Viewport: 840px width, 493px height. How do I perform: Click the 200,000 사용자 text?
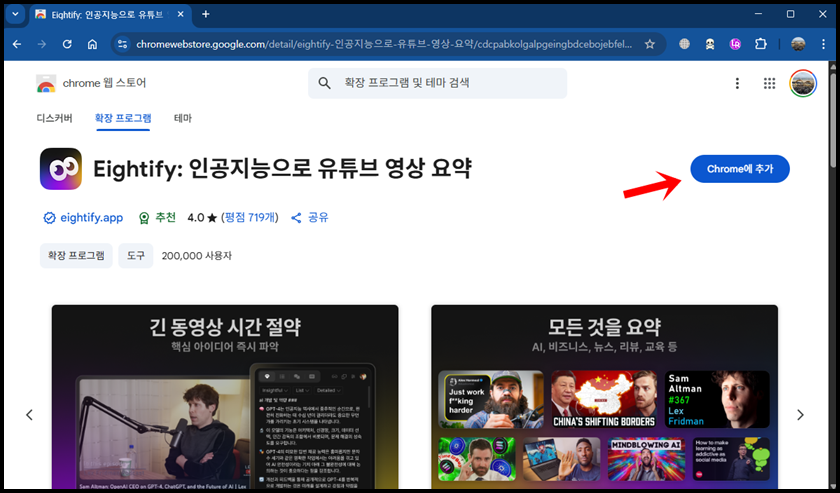pos(197,256)
